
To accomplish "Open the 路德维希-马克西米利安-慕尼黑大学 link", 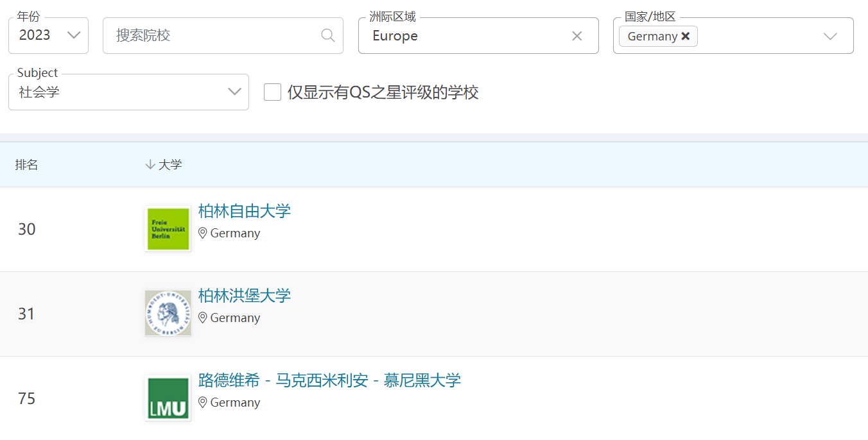I will (329, 380).
